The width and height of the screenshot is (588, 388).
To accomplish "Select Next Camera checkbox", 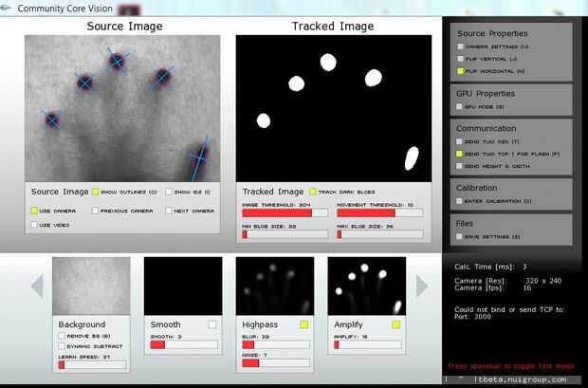I will 169,211.
